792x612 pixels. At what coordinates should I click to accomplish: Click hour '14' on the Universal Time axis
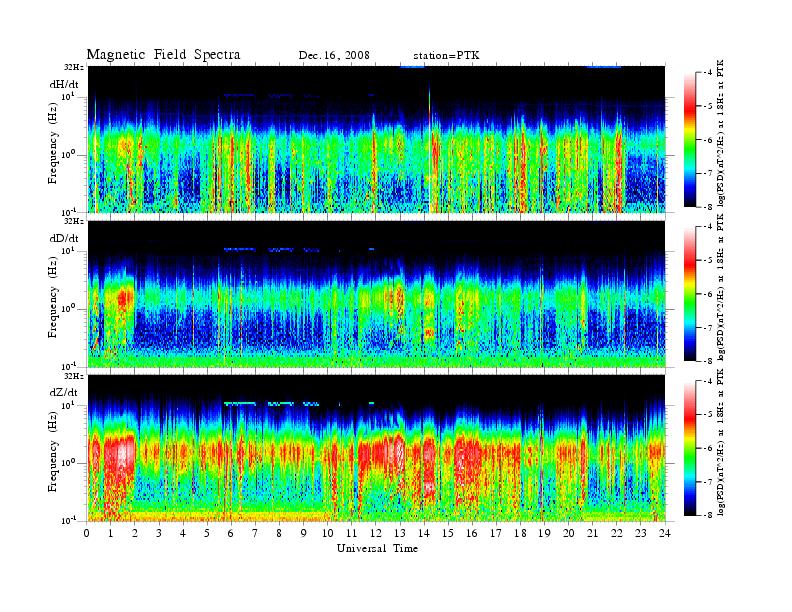click(424, 534)
